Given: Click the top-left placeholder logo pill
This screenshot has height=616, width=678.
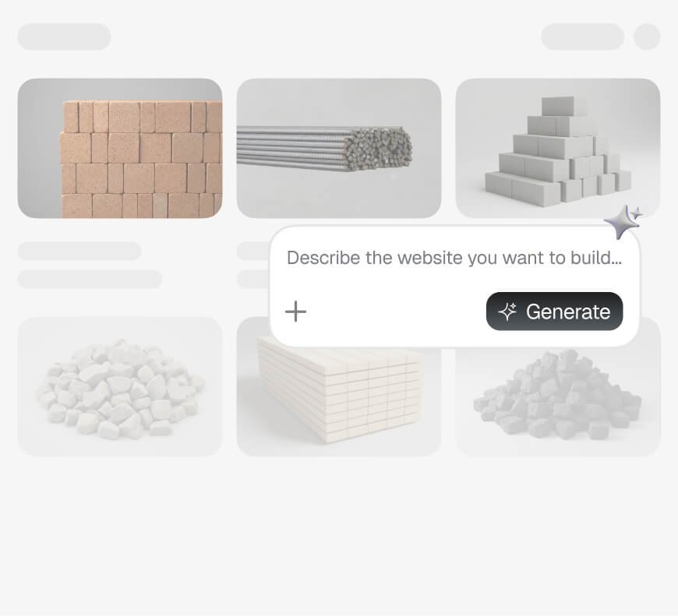Looking at the screenshot, I should pos(64,37).
